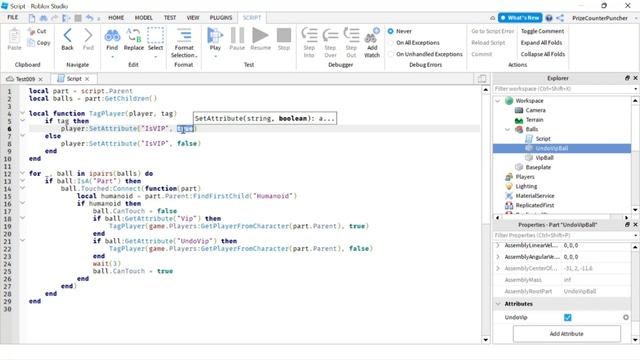This screenshot has width=640, height=360.
Task: Select Never debug errors option
Action: click(x=391, y=31)
